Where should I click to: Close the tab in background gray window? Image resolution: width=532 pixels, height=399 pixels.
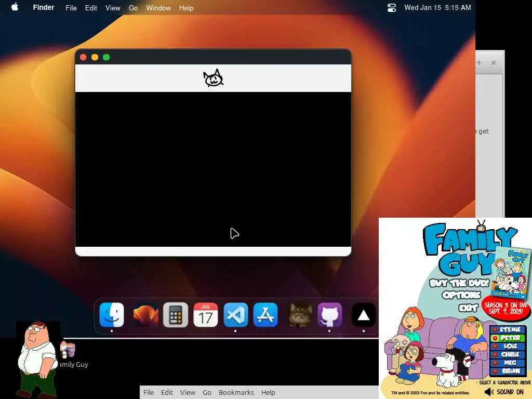[494, 63]
